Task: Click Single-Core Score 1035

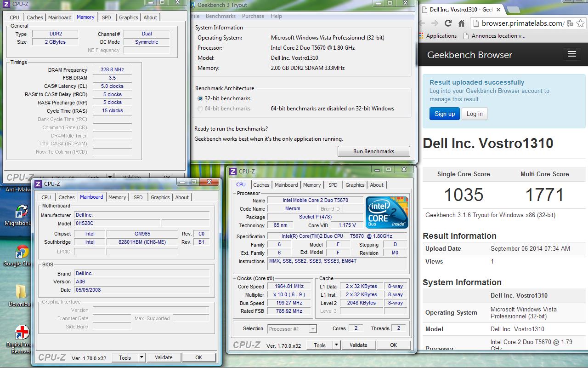Action: [464, 195]
